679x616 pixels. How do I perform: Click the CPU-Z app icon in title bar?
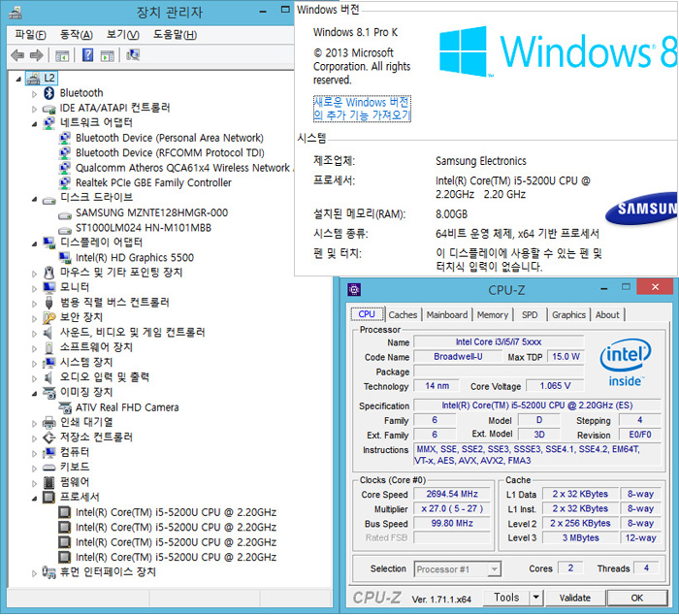354,290
